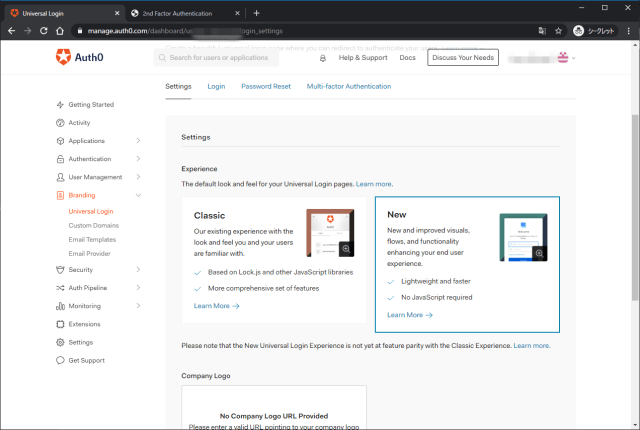Screen dimensions: 640x430
Task: Open Email Templates in sidebar
Action: pos(92,239)
